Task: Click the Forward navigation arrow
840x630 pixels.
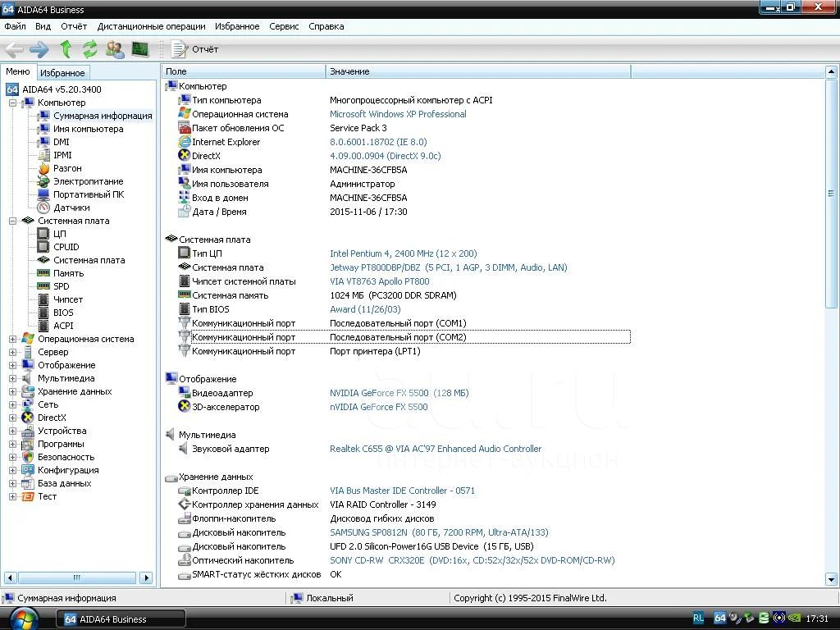Action: (x=39, y=49)
